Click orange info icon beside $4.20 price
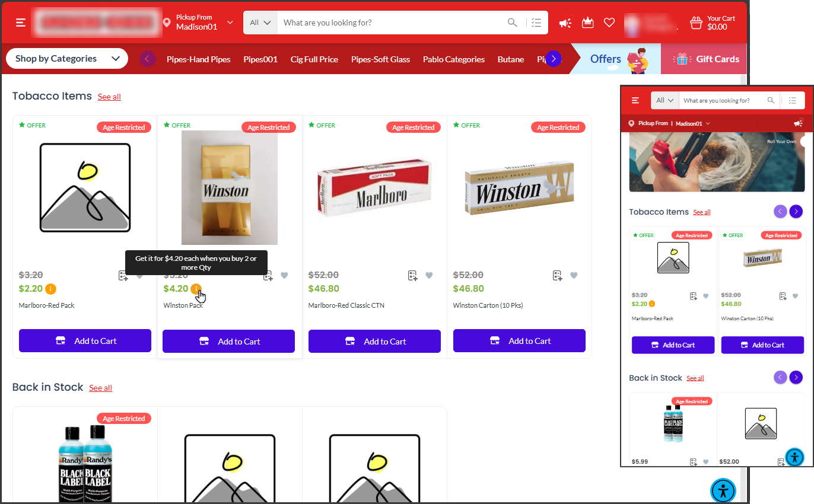Screen dimensions: 814x504 click(x=196, y=289)
